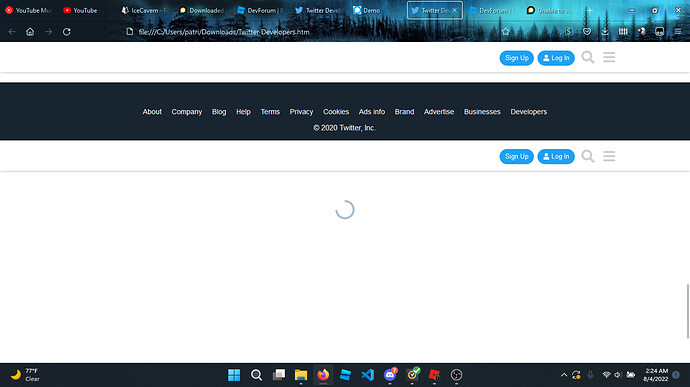The height and width of the screenshot is (387, 690).
Task: Open the red Roblox taskbar icon
Action: click(x=434, y=375)
